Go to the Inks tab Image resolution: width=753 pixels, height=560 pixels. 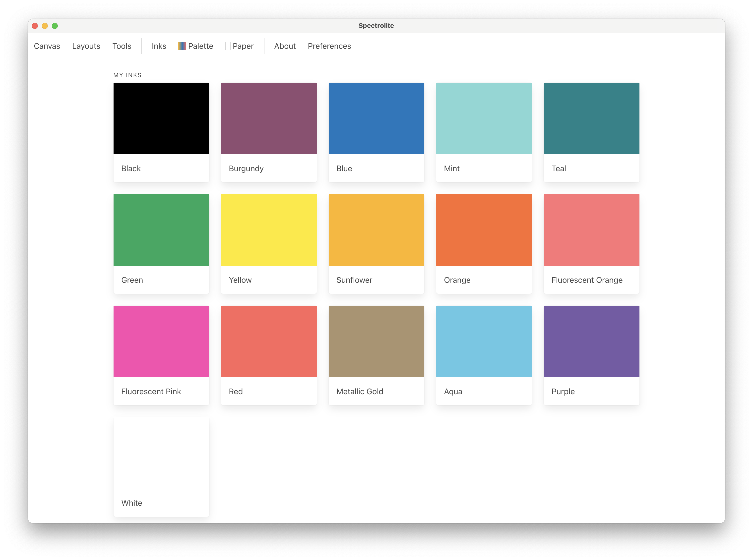[159, 46]
